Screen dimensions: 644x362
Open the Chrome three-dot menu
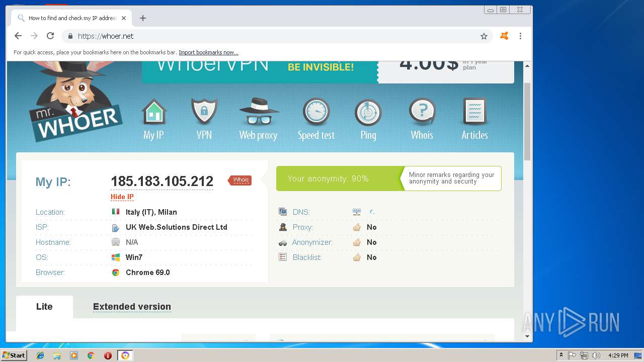(521, 36)
